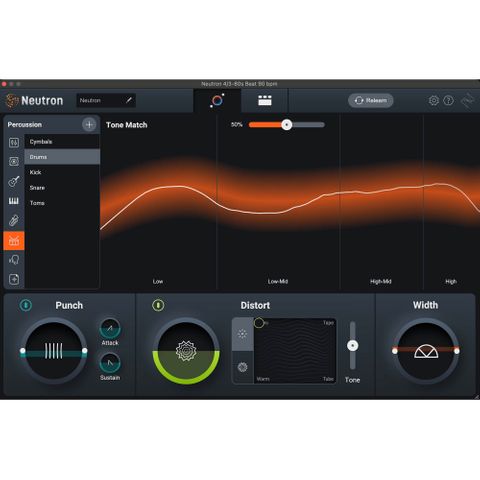
Task: Click the Neutron logo icon
Action: pos(12,101)
